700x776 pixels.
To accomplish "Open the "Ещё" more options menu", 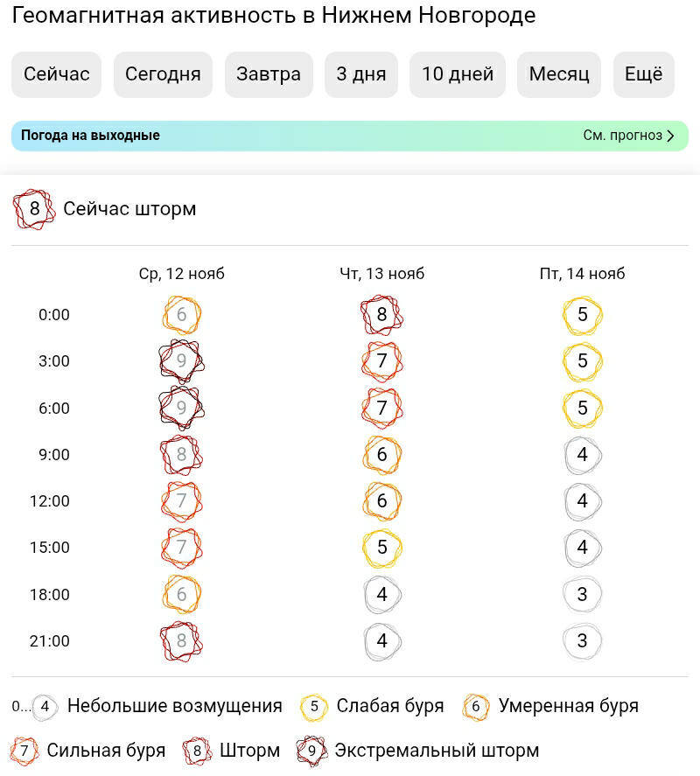I will point(643,74).
